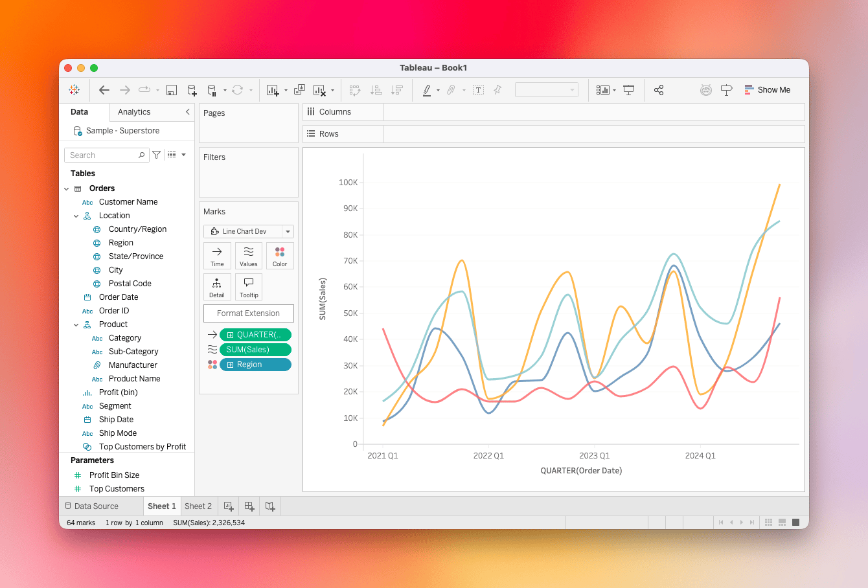Open the data pane view options dropdown arrow
Viewport: 868px width, 588px height.
(x=183, y=155)
